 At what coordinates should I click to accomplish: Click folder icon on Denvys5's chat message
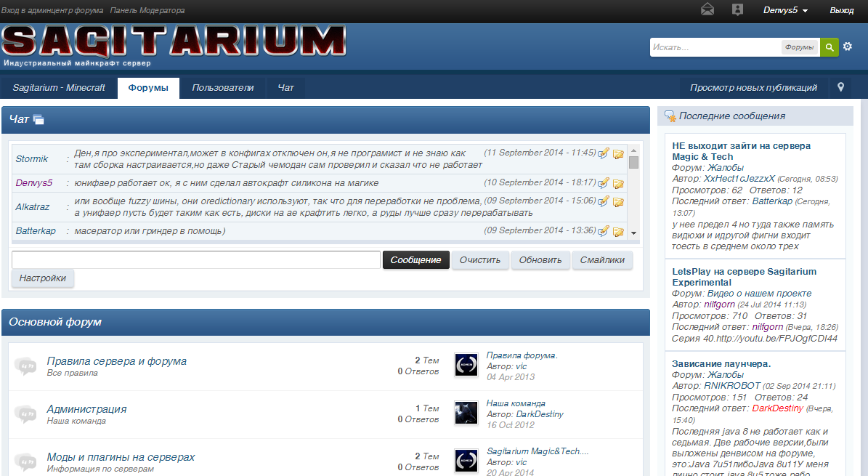(618, 184)
